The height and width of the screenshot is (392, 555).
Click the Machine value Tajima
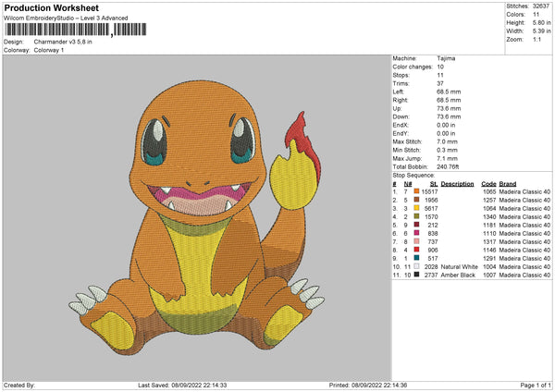446,58
